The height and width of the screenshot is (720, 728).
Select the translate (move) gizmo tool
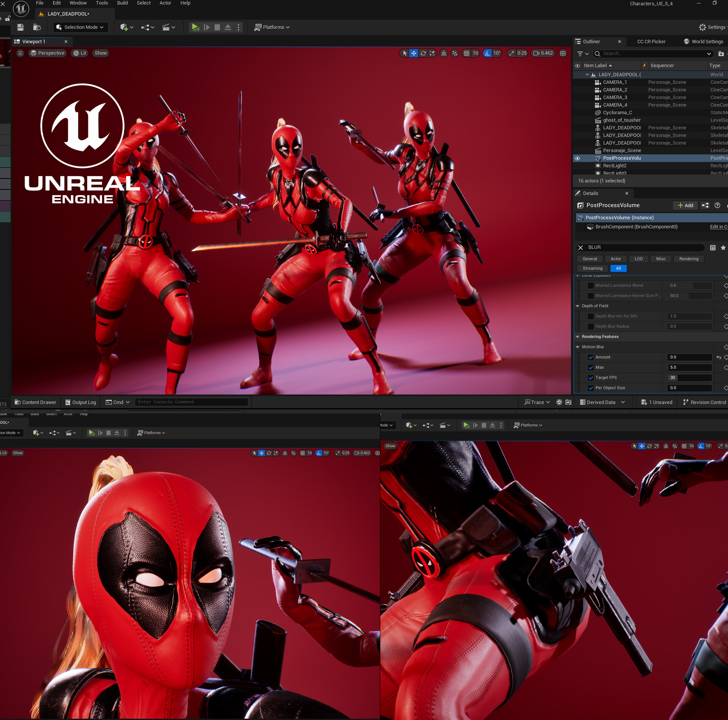(414, 53)
